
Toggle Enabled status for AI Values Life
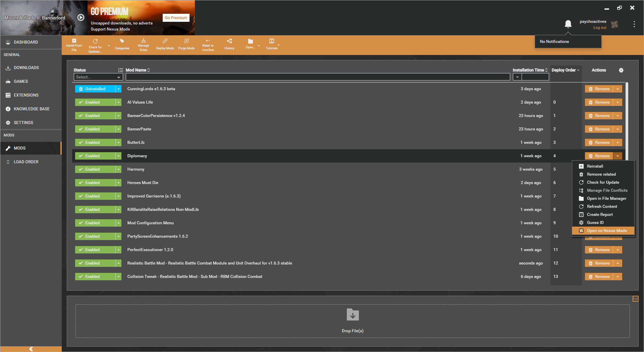coord(95,102)
